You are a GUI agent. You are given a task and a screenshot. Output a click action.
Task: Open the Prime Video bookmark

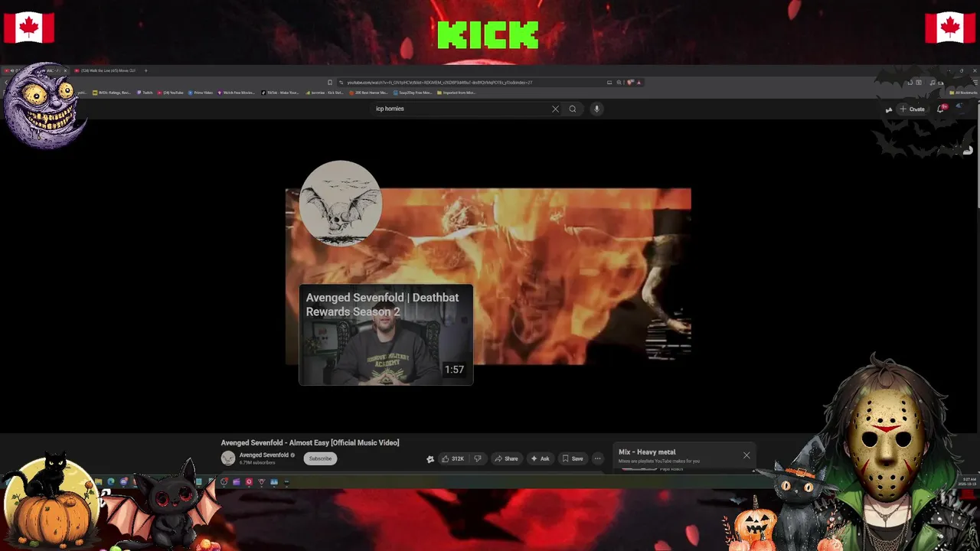(201, 93)
